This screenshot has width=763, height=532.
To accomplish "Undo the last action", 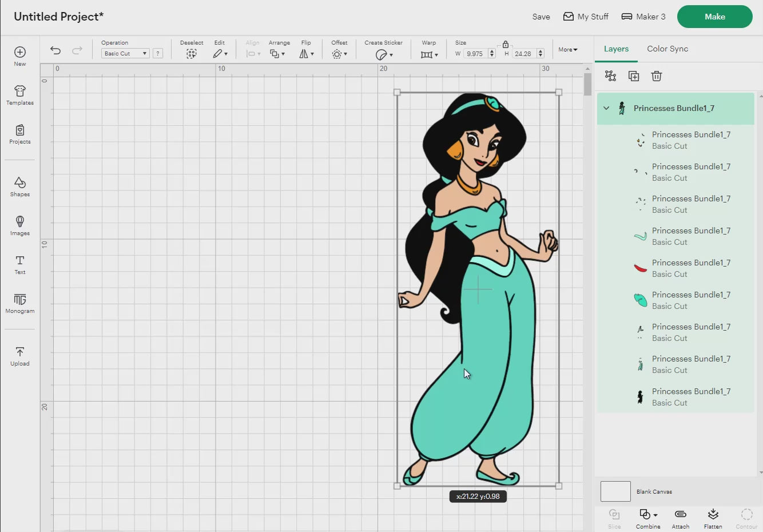I will click(55, 50).
